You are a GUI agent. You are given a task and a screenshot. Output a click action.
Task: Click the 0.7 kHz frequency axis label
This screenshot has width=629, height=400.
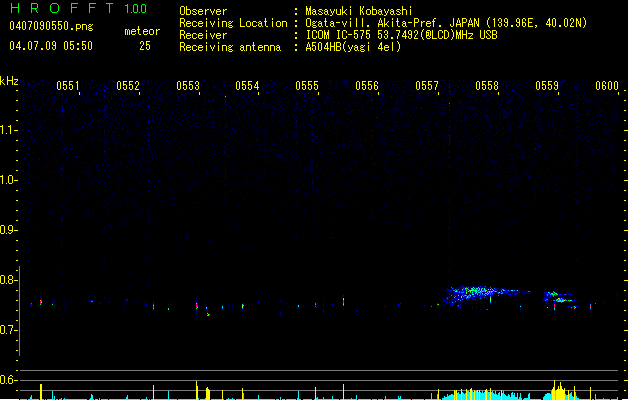point(8,330)
